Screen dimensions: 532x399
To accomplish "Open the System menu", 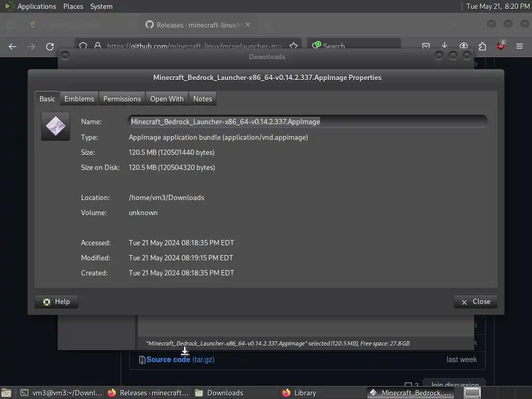I will (101, 6).
